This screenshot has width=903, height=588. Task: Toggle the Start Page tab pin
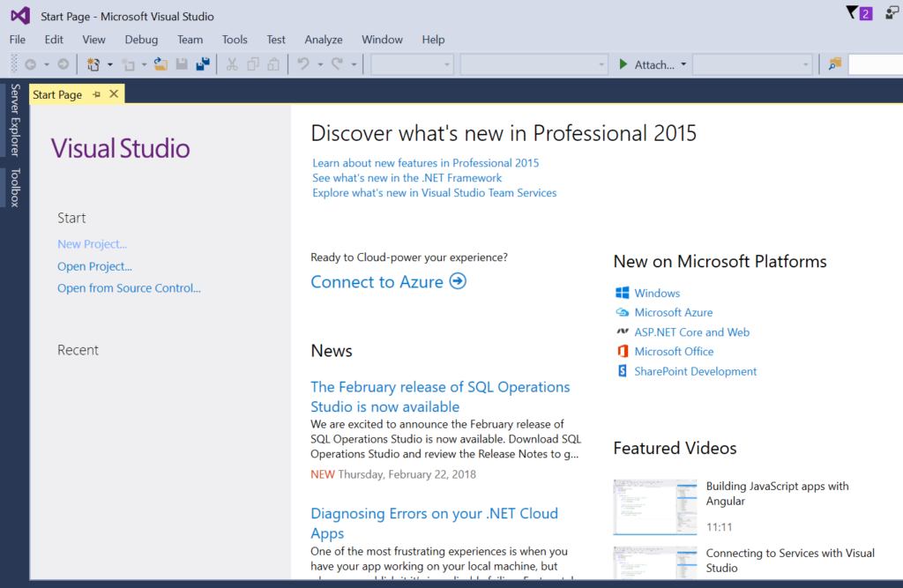(97, 93)
